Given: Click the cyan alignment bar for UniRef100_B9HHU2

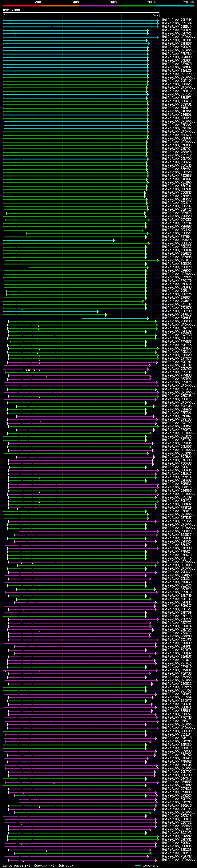Looking at the screenshot, I should coord(115,318).
